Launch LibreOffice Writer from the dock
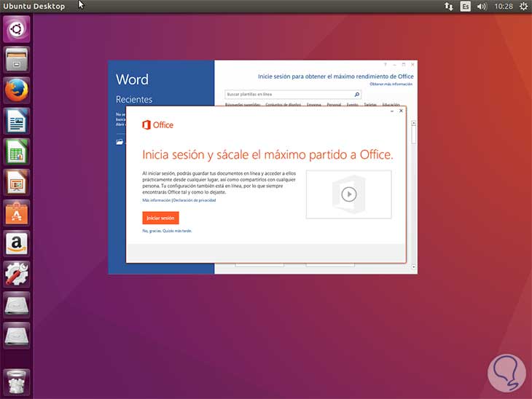This screenshot has width=532, height=399. click(x=17, y=121)
